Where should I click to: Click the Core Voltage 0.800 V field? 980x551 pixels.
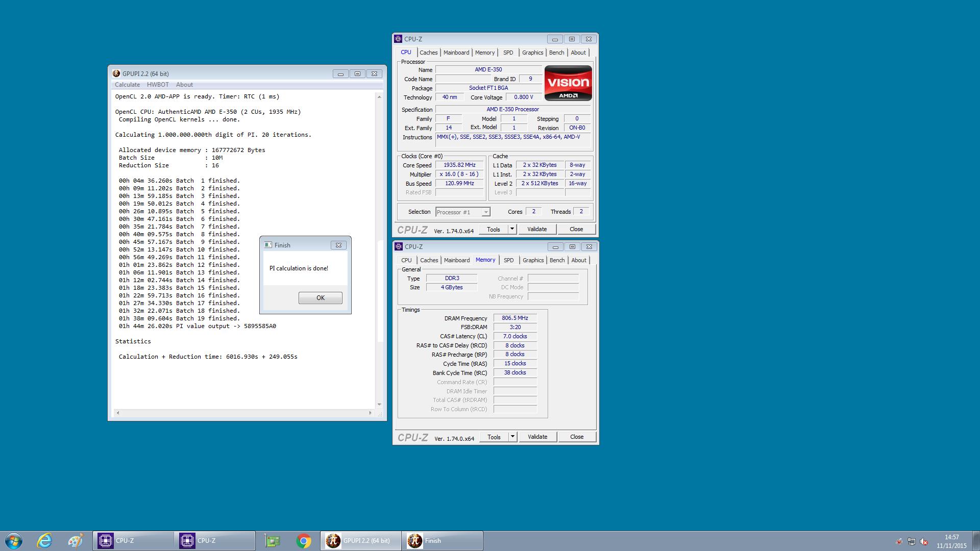point(524,97)
